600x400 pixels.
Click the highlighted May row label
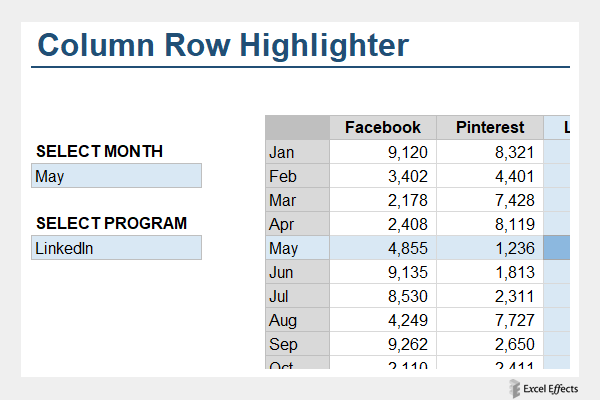coord(296,248)
